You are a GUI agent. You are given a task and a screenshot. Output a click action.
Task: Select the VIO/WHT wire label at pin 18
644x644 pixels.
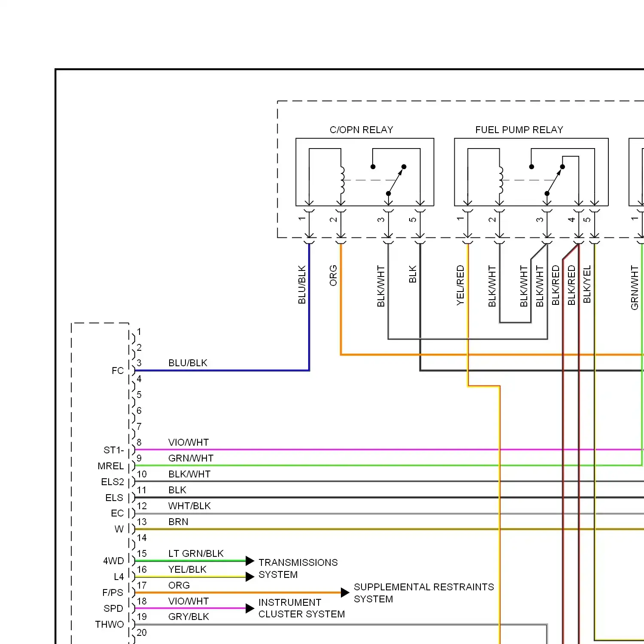point(188,601)
